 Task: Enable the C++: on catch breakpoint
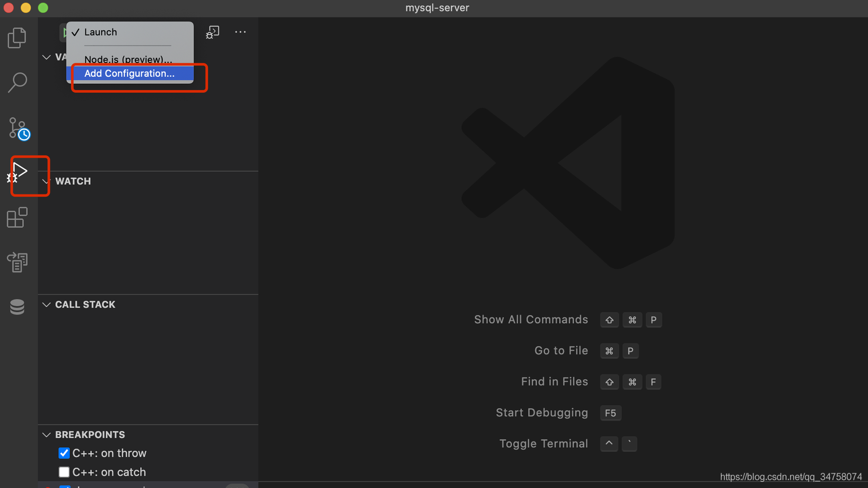[x=64, y=472]
